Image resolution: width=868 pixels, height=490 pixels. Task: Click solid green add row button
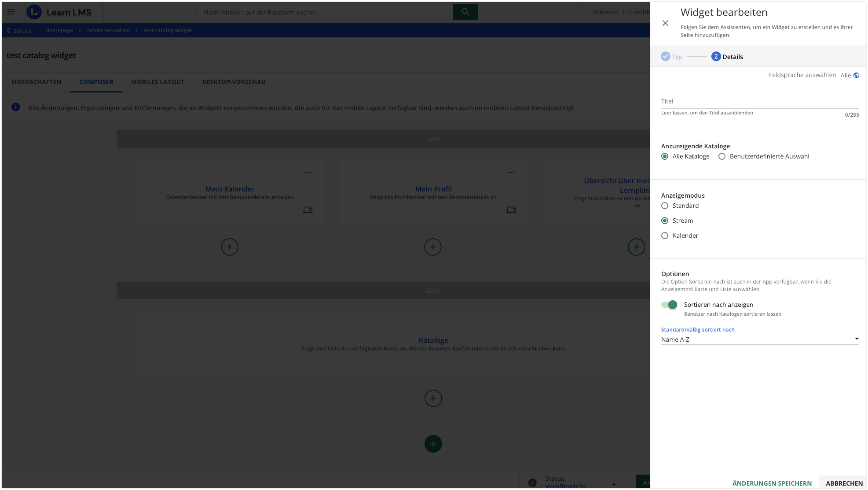pyautogui.click(x=433, y=444)
